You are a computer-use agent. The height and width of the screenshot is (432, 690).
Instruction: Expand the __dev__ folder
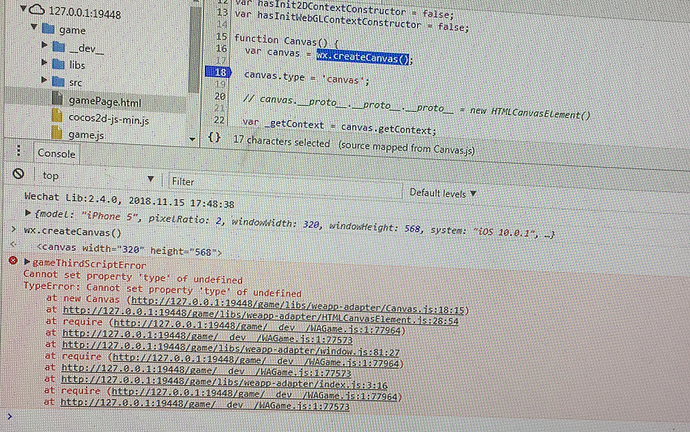coord(44,44)
